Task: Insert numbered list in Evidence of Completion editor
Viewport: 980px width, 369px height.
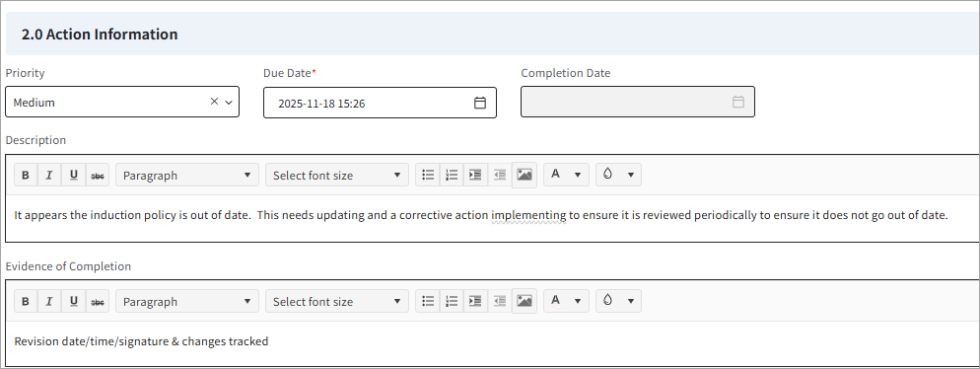Action: (452, 302)
